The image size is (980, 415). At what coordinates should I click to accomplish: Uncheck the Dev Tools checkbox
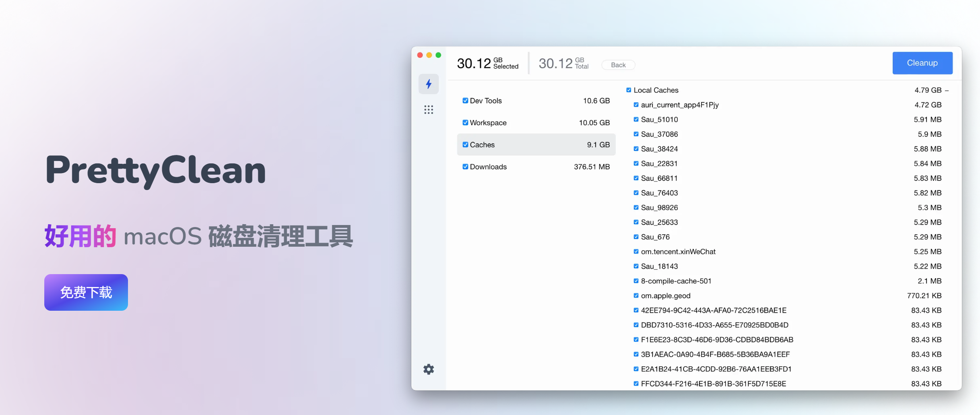(x=465, y=101)
